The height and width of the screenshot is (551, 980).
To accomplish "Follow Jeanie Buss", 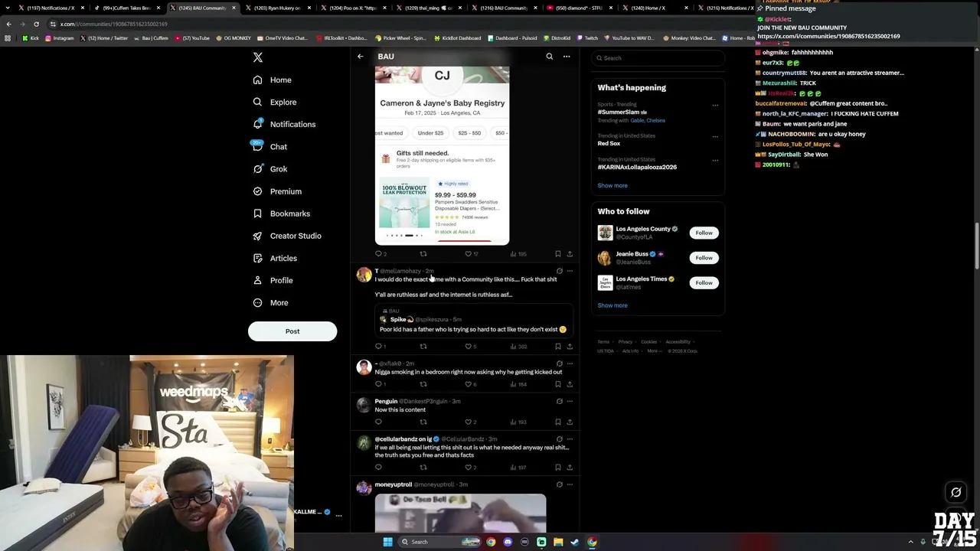I will [704, 258].
